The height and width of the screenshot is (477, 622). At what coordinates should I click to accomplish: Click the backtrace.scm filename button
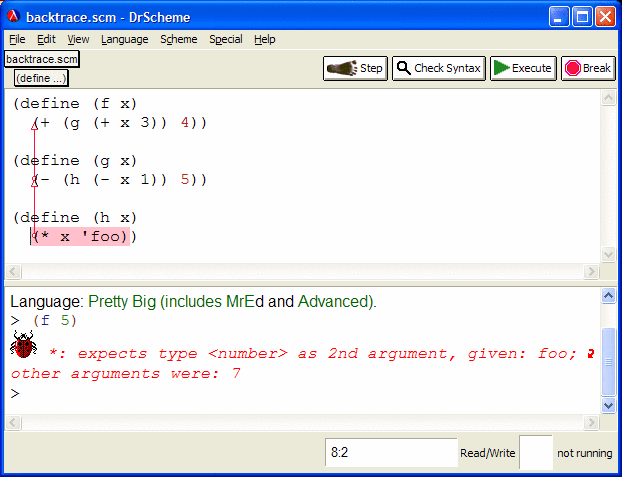tap(42, 59)
